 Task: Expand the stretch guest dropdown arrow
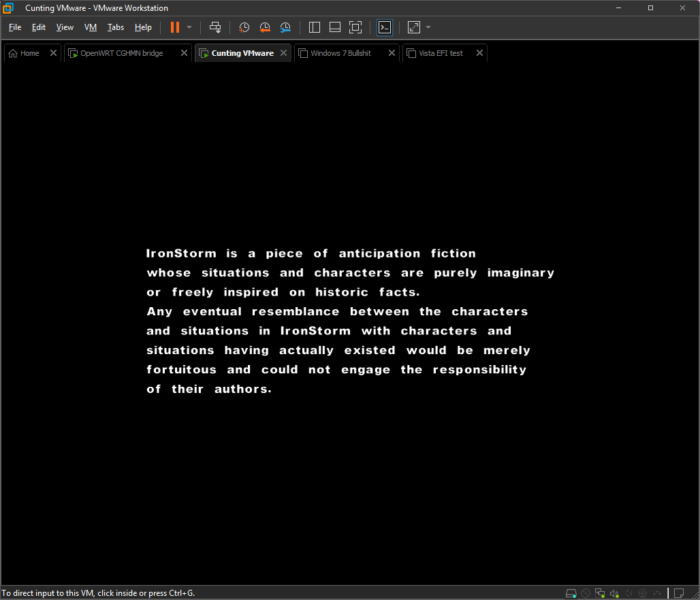[428, 27]
